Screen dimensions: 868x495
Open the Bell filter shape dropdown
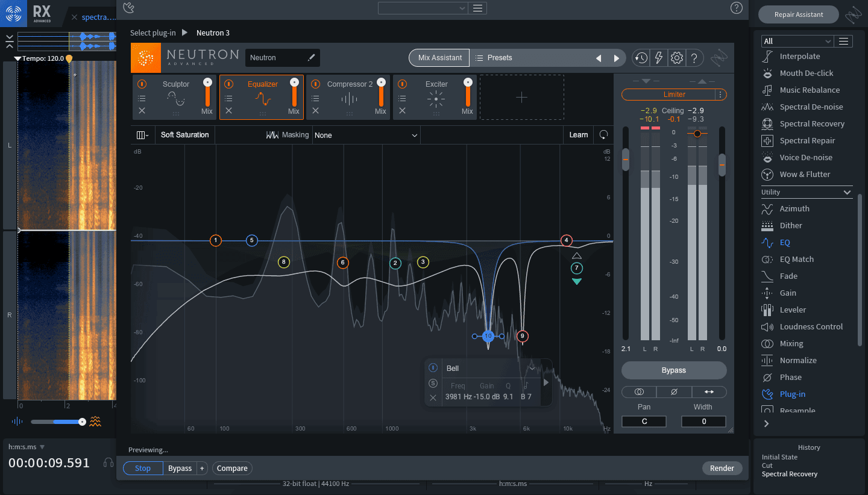click(491, 368)
